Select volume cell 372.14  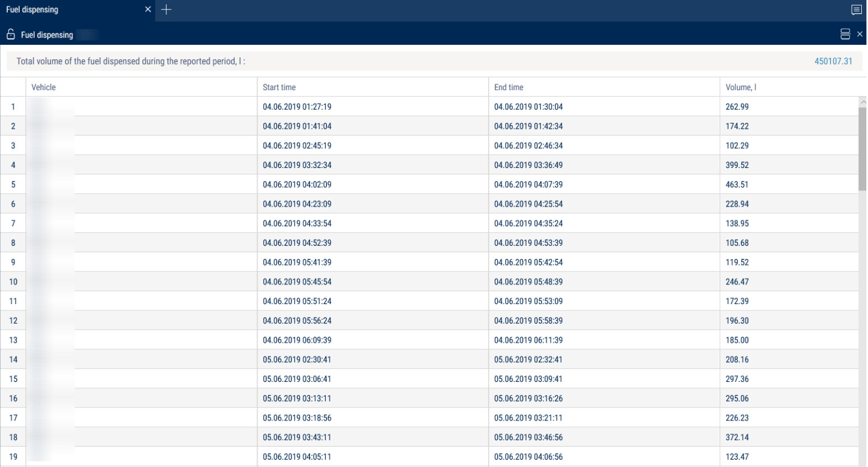click(737, 437)
